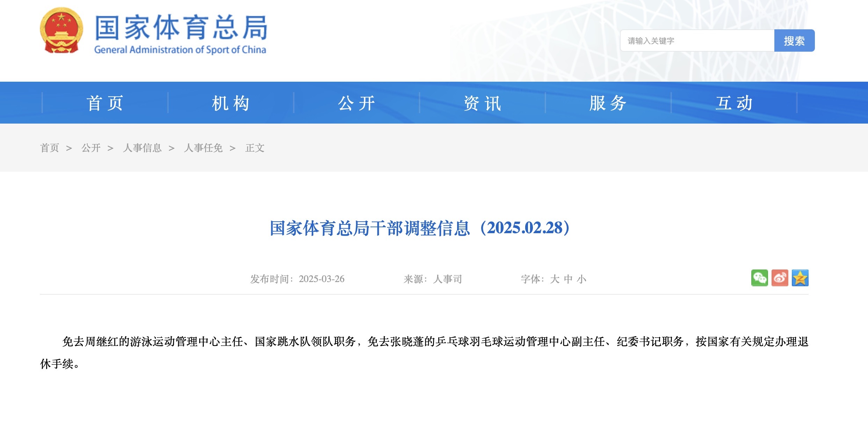The image size is (868, 421).
Task: Click the 国家体育总局 site title text
Action: coord(181,28)
